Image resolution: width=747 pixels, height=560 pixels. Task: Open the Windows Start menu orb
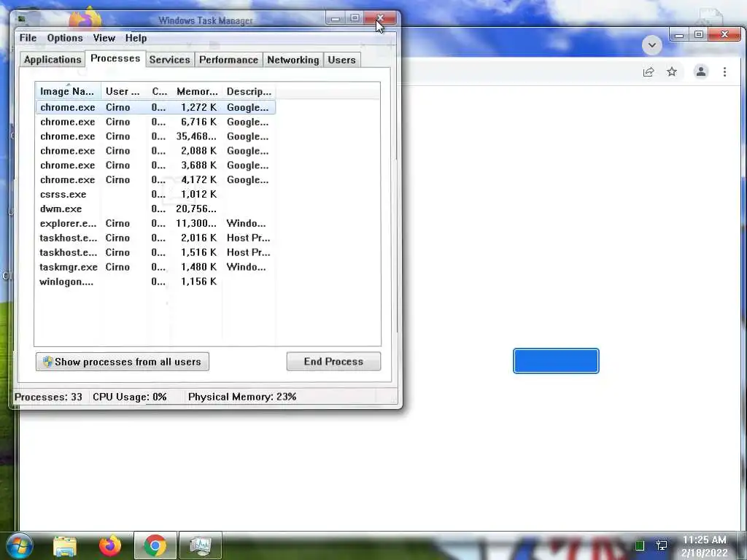point(18,546)
